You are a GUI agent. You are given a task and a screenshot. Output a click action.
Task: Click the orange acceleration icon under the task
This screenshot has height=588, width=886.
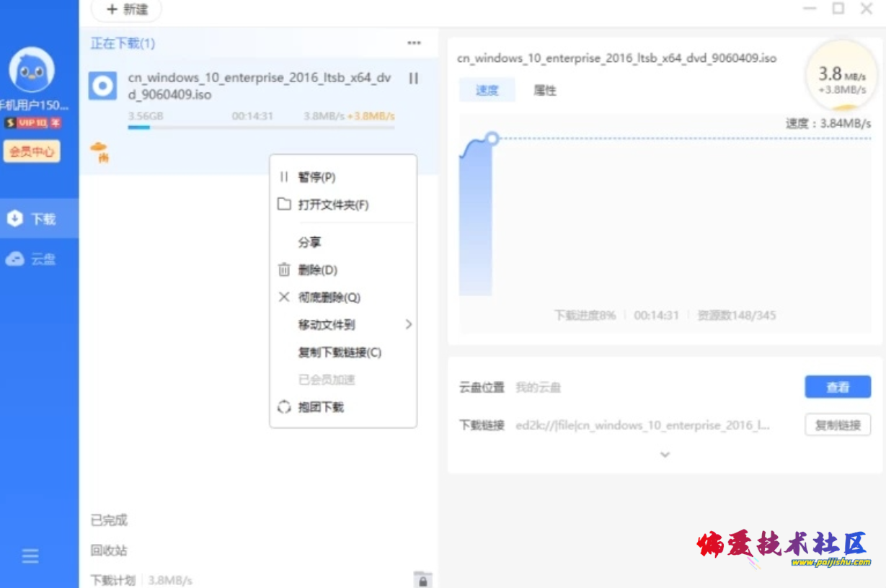[x=99, y=151]
